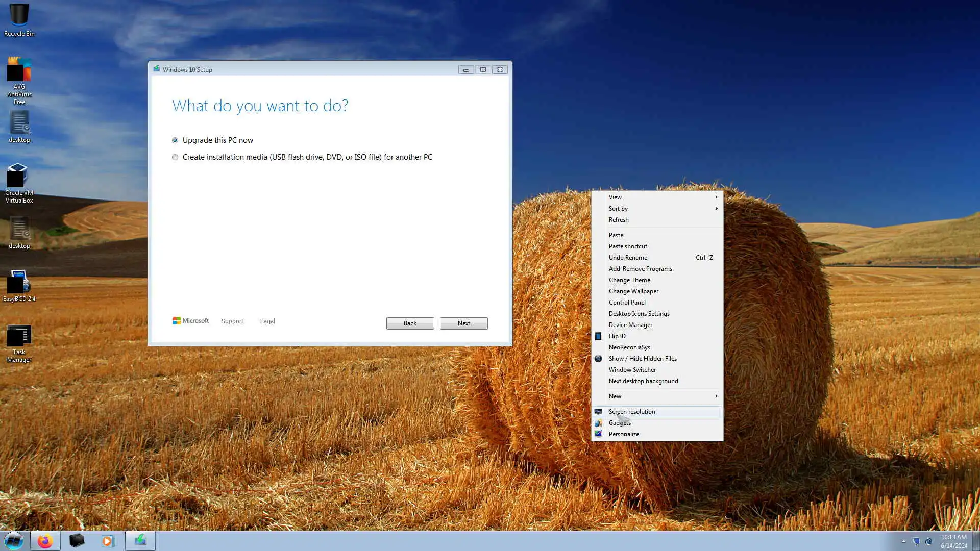Click Show / Hide Hidden Files entry
The image size is (980, 551).
click(x=643, y=359)
